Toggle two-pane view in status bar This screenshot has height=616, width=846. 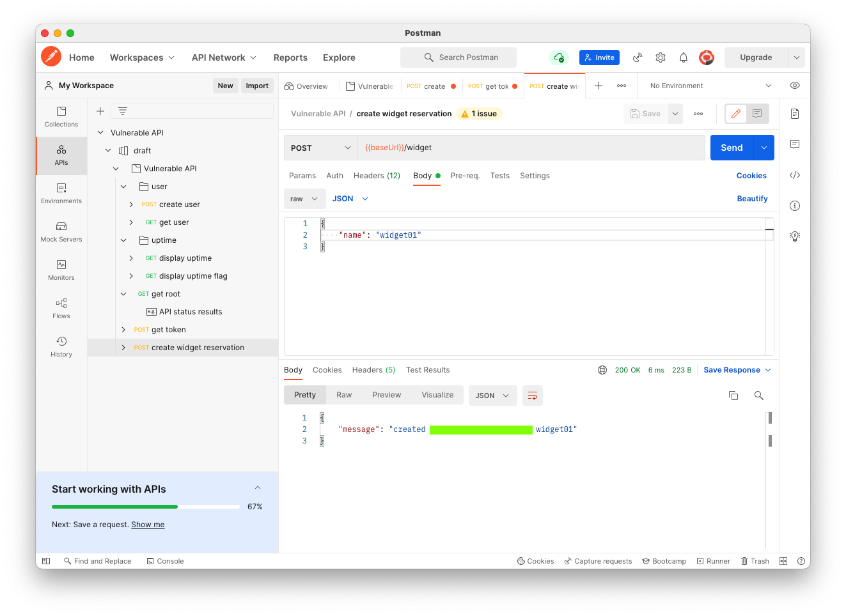point(783,561)
